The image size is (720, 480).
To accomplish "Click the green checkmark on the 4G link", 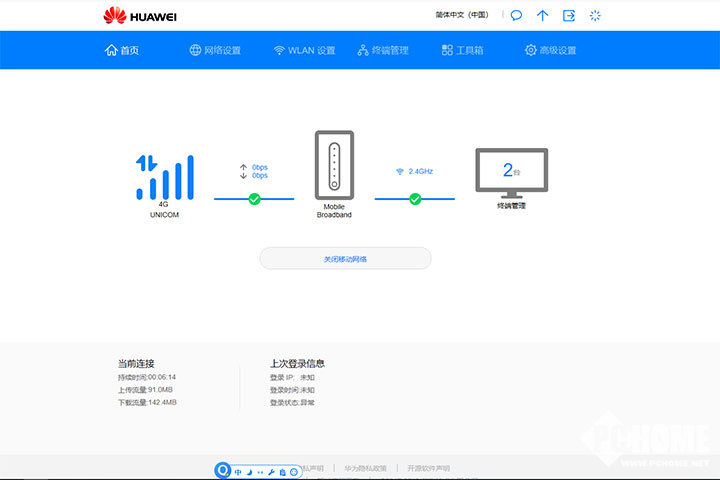I will click(x=254, y=199).
